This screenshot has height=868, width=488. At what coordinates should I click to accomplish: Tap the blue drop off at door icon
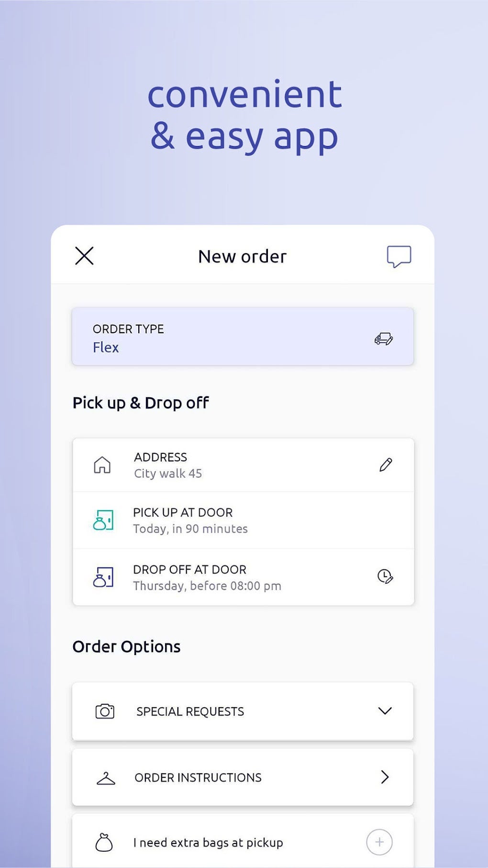(x=103, y=577)
